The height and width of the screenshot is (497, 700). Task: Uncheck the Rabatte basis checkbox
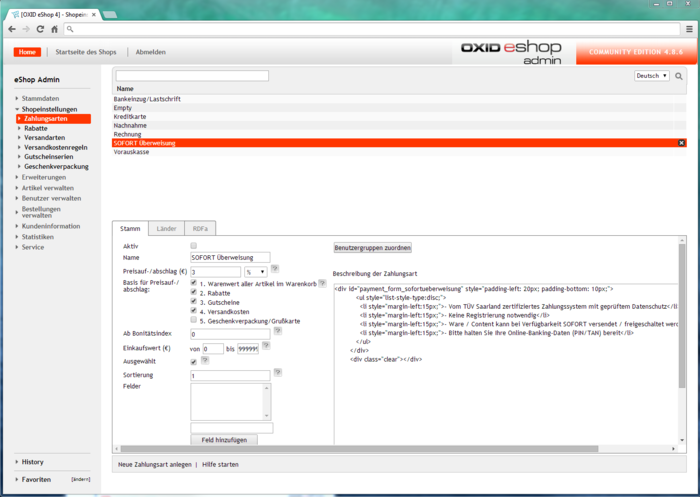pos(193,292)
